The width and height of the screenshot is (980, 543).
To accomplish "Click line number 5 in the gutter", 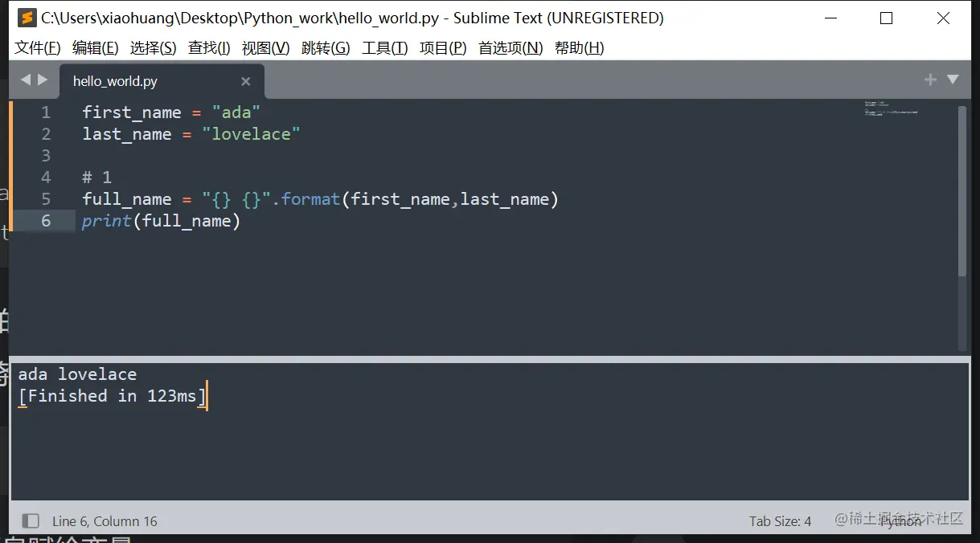I will point(46,199).
